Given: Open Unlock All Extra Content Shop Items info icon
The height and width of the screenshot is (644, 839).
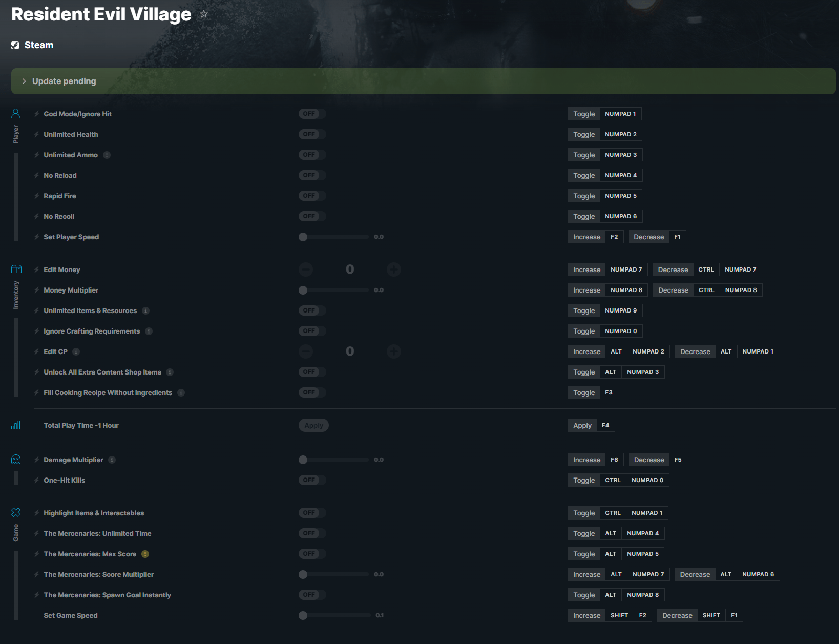Looking at the screenshot, I should click(170, 372).
